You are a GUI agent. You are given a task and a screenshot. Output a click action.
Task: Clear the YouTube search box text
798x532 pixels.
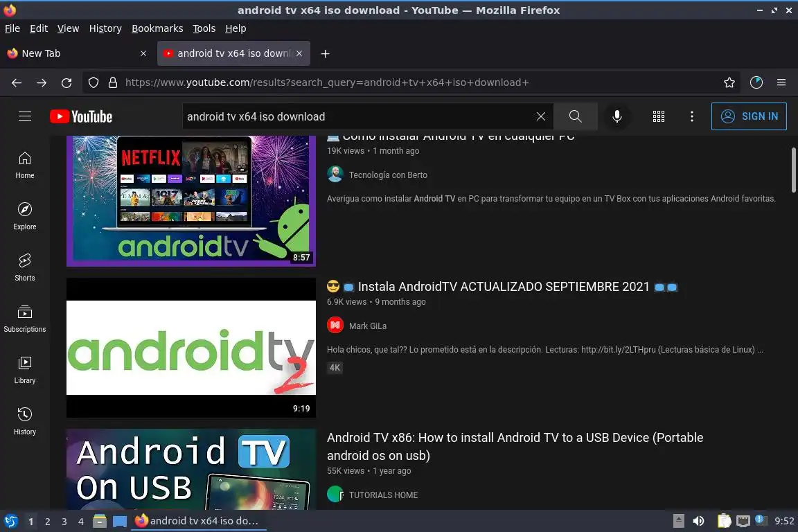(540, 116)
